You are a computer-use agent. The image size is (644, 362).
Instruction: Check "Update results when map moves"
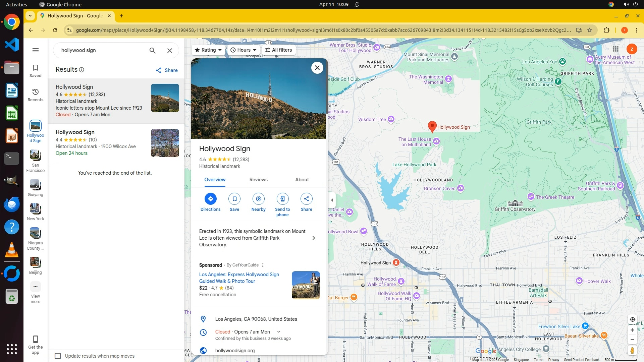pyautogui.click(x=58, y=356)
